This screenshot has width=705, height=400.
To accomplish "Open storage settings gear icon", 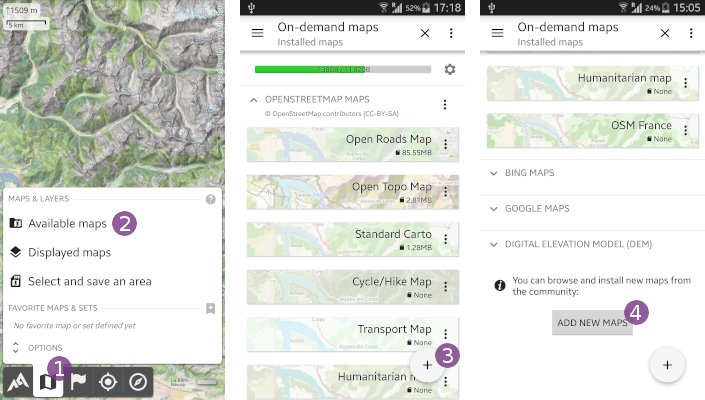I will [450, 69].
